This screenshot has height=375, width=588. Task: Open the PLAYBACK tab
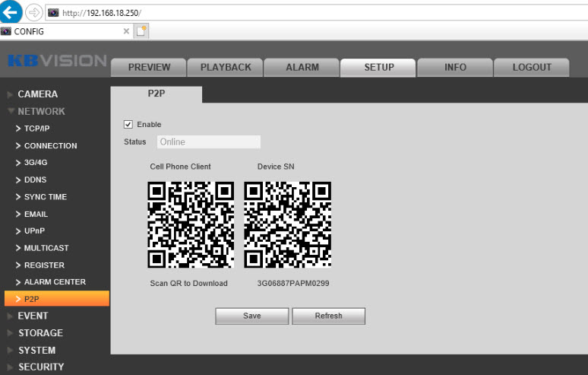pyautogui.click(x=226, y=68)
